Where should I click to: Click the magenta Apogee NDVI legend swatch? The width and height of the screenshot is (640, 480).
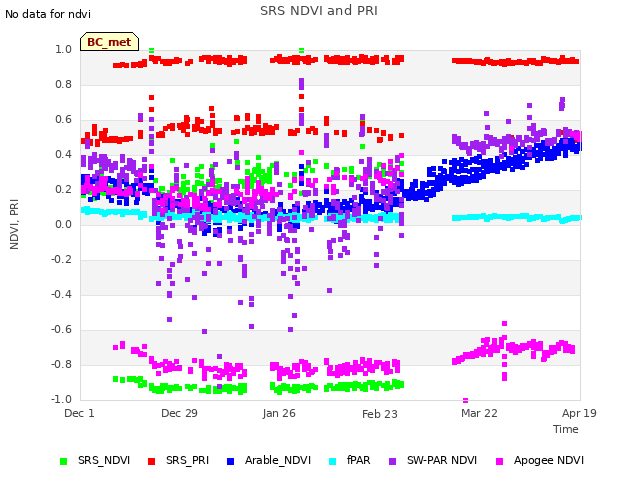tap(499, 461)
